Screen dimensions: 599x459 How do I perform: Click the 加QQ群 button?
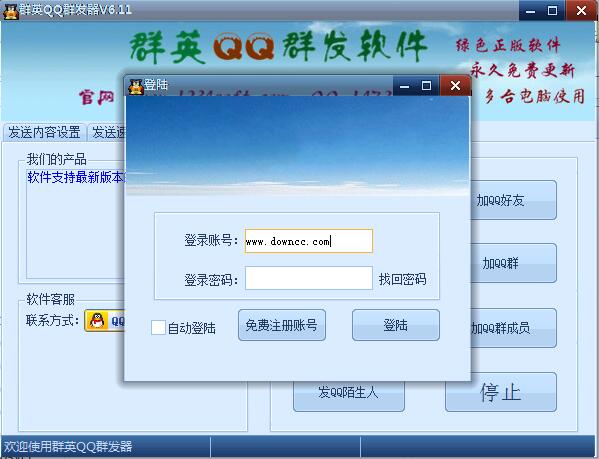(513, 263)
